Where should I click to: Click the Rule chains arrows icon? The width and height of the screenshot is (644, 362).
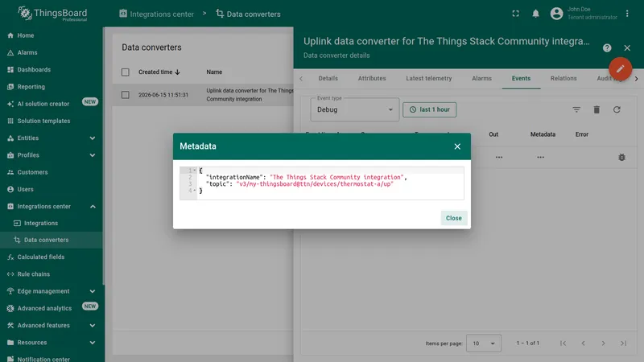pyautogui.click(x=10, y=274)
